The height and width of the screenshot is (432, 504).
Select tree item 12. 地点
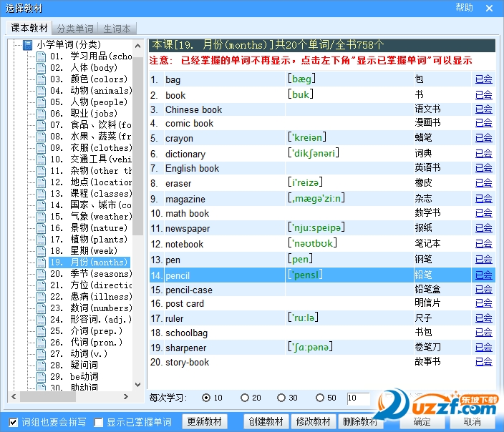[91, 182]
